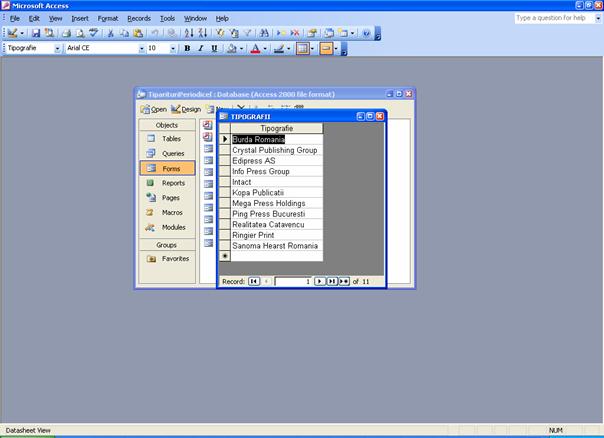Click the font color button
Screen dimensions: 604x438
(x=255, y=48)
